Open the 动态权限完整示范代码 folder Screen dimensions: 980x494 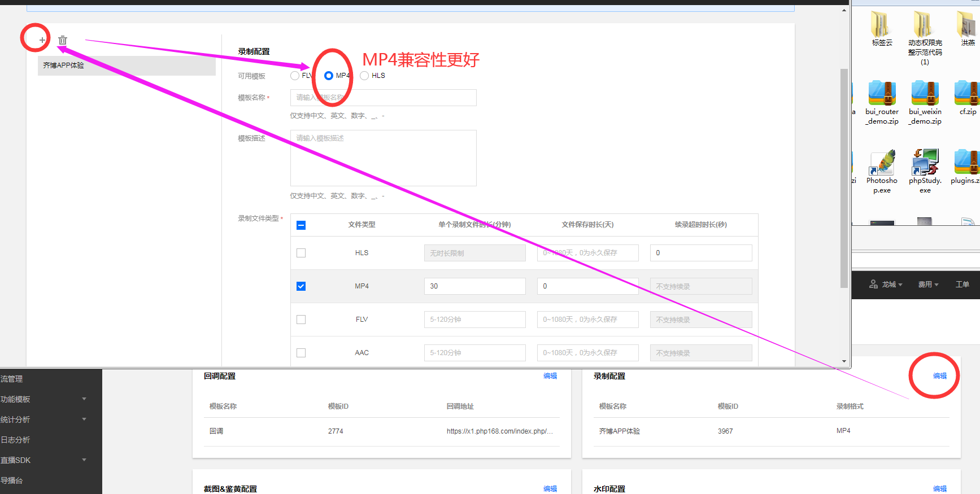(925, 25)
